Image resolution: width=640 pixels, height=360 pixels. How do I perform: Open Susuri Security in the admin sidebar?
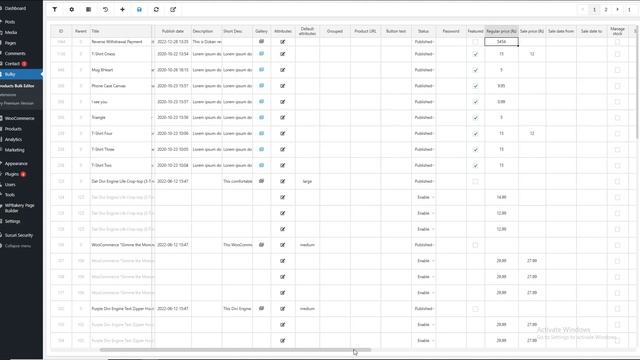(x=19, y=236)
